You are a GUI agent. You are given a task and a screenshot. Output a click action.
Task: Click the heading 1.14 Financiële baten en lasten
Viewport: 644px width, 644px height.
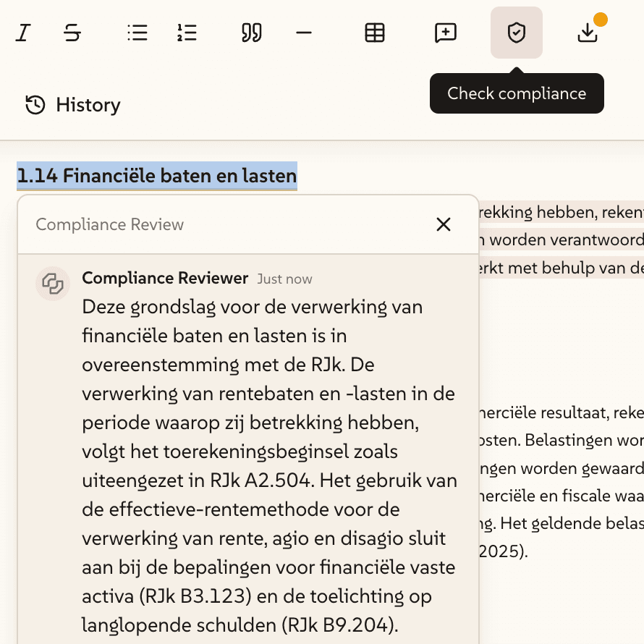[x=157, y=176]
